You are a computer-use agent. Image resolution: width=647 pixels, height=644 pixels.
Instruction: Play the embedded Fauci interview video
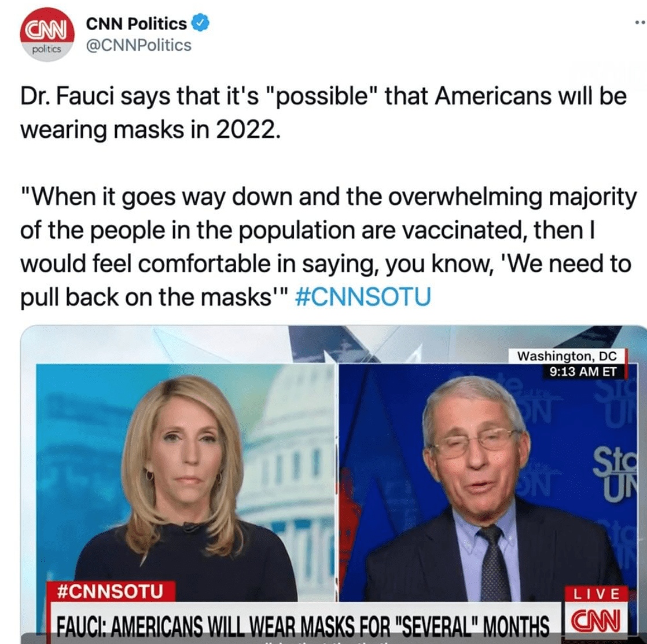click(333, 485)
